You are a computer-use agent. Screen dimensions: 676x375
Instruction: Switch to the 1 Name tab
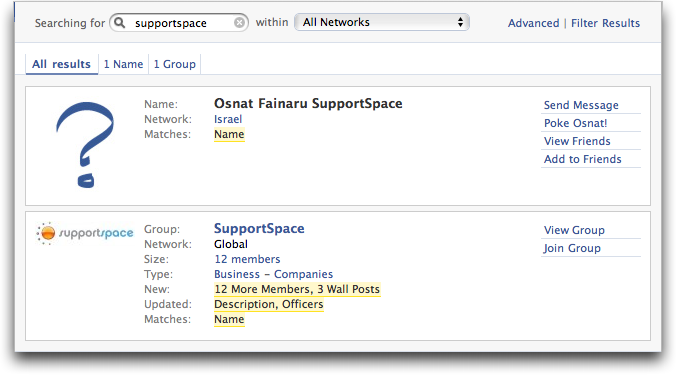pos(123,64)
